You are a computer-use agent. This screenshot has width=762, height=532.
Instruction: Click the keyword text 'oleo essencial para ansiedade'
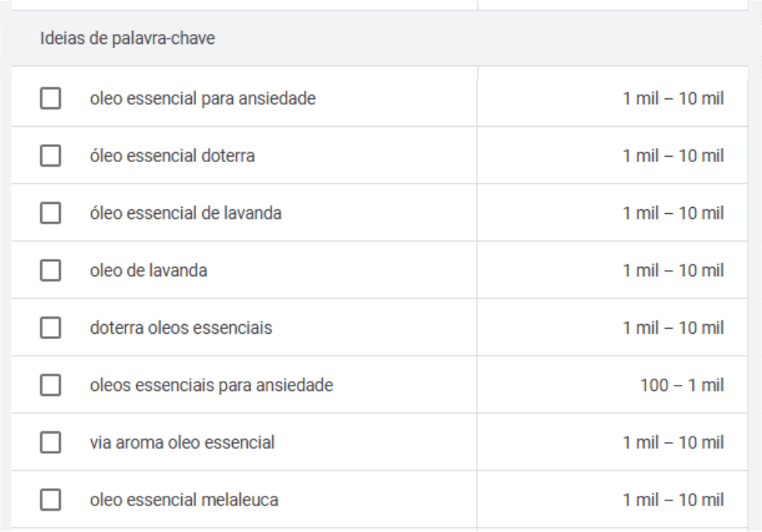pyautogui.click(x=203, y=99)
